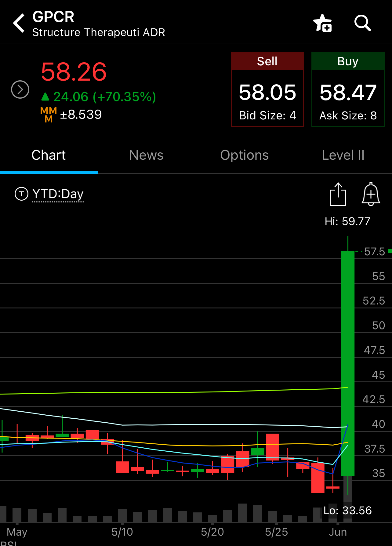Tap the change +70.35% text
This screenshot has width=392, height=546.
pyautogui.click(x=125, y=97)
